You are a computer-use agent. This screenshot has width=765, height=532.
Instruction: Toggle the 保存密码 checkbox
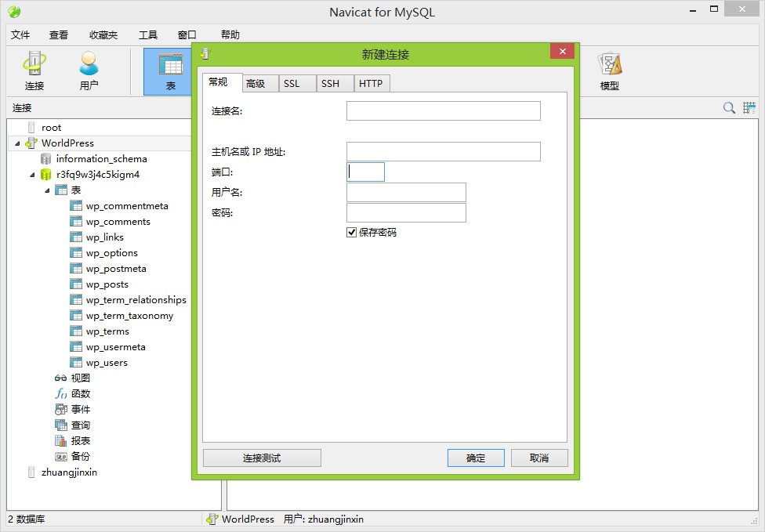[351, 232]
